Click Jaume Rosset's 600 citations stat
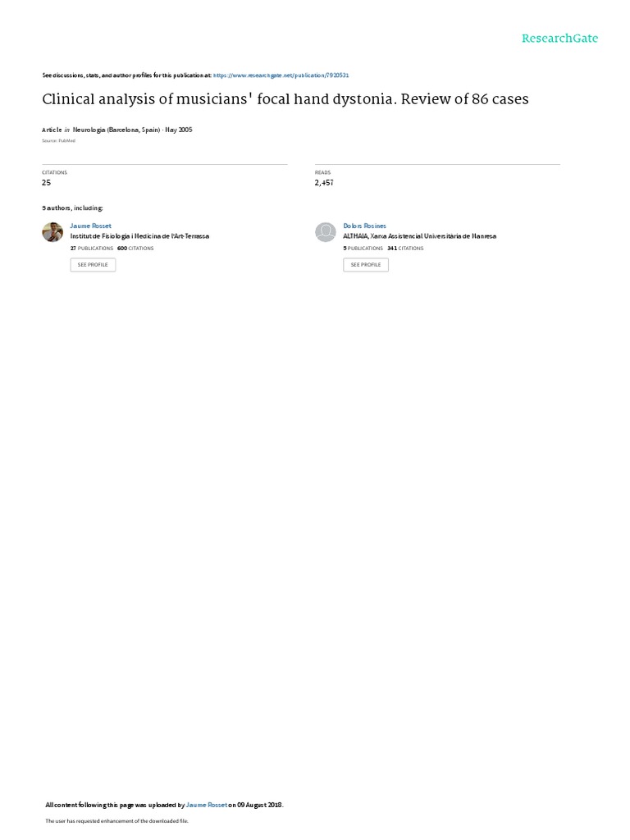Viewport: 630px width, 840px height. click(135, 248)
